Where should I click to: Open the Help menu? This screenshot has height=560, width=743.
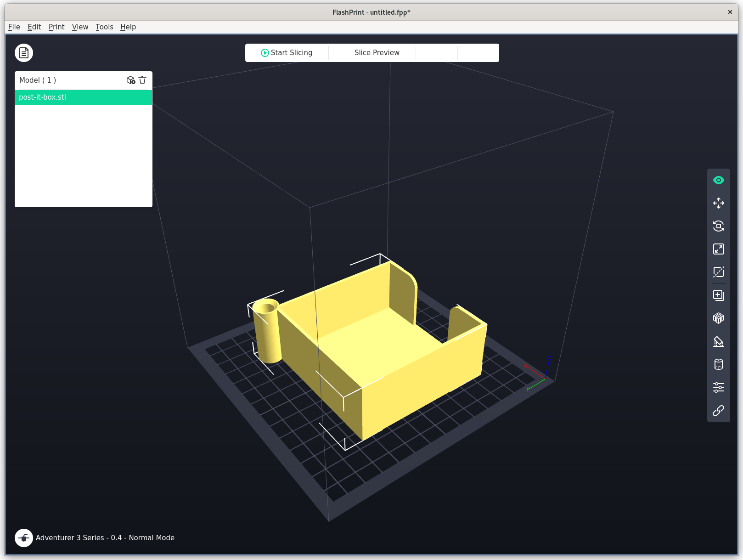(x=128, y=27)
